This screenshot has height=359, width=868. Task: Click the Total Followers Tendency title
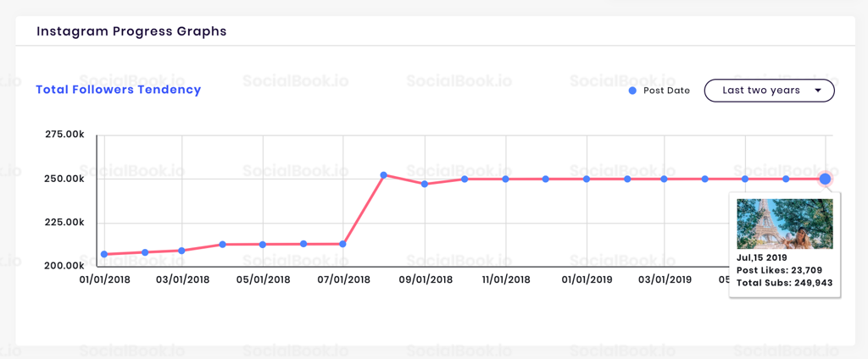click(x=119, y=90)
